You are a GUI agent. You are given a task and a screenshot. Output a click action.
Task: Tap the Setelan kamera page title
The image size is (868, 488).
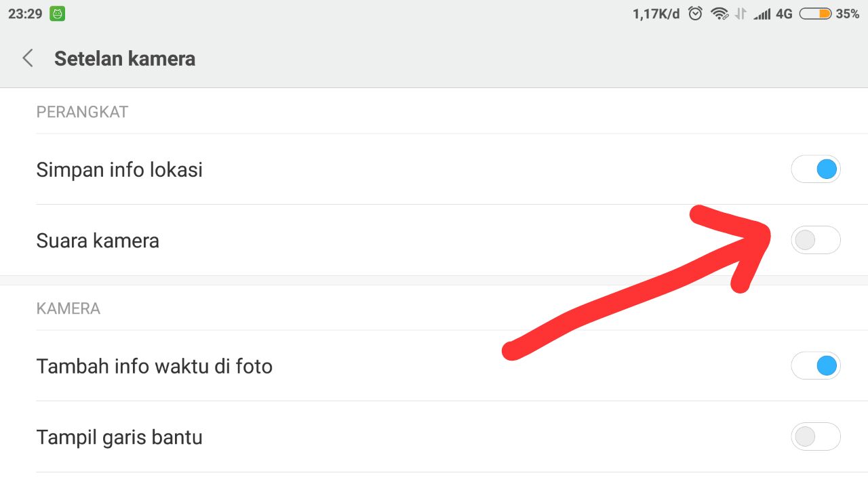pos(125,59)
